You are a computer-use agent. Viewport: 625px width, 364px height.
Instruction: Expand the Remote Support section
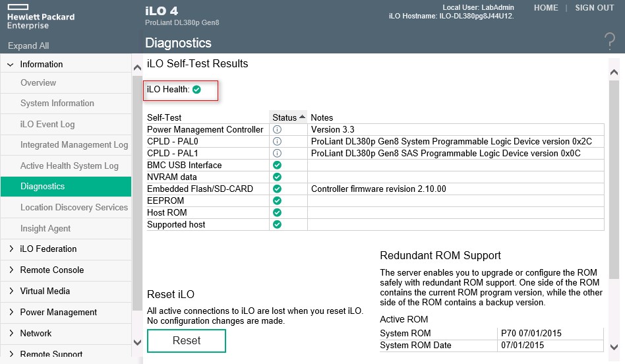pyautogui.click(x=11, y=354)
